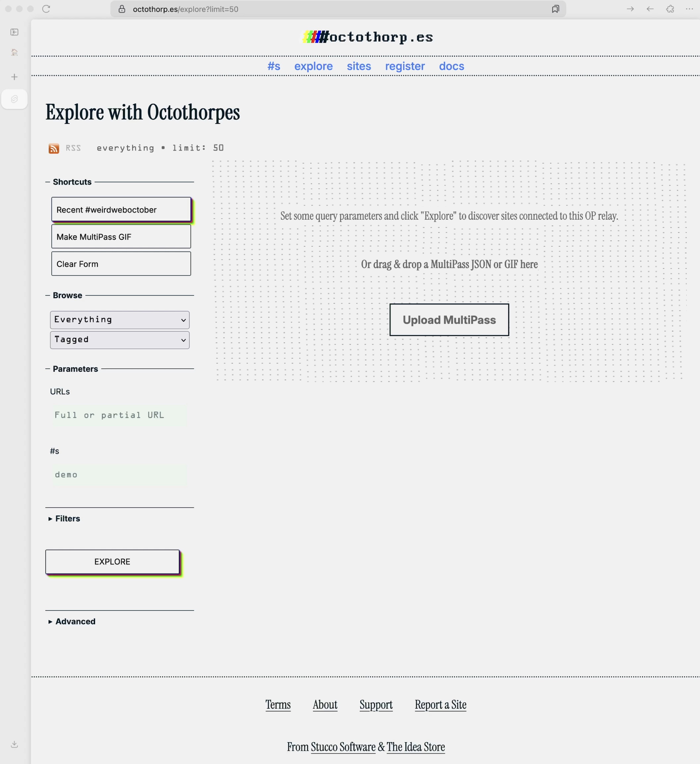Click the browser reload icon

(46, 9)
